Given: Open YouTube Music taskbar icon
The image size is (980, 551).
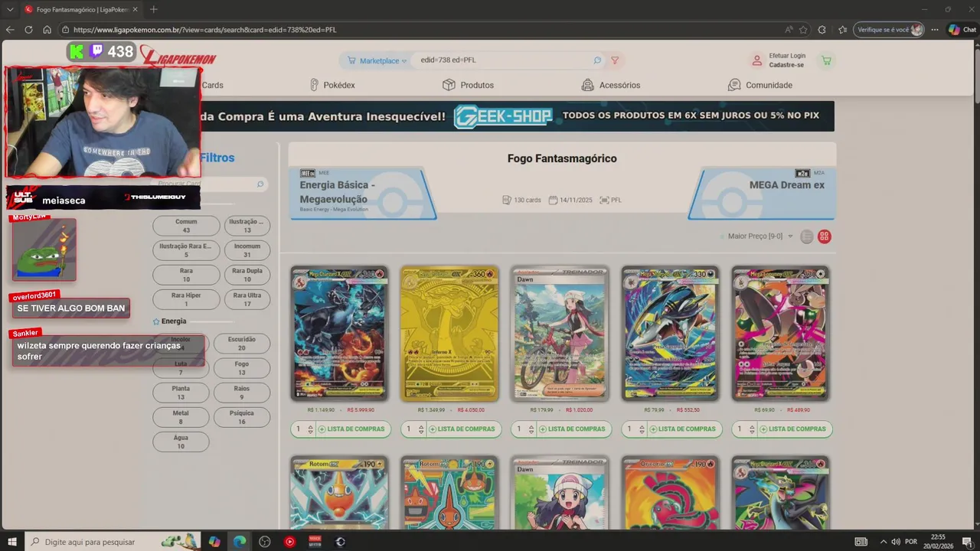Looking at the screenshot, I should (x=289, y=542).
